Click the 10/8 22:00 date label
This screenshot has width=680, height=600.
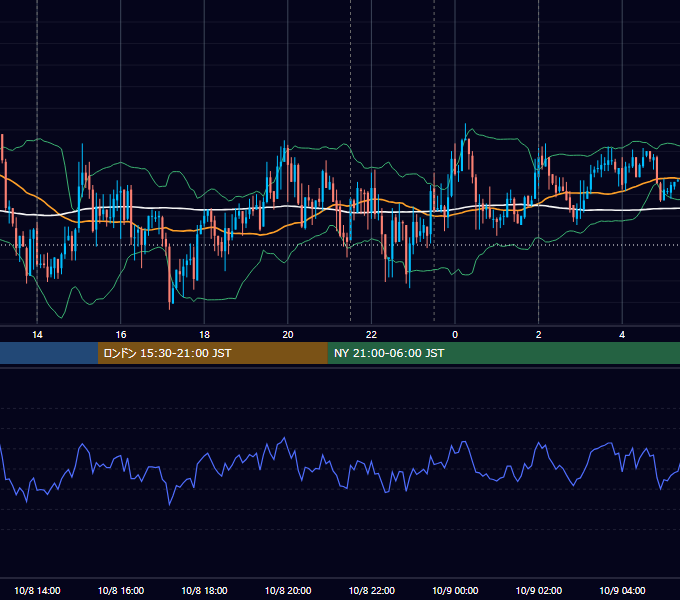click(372, 590)
